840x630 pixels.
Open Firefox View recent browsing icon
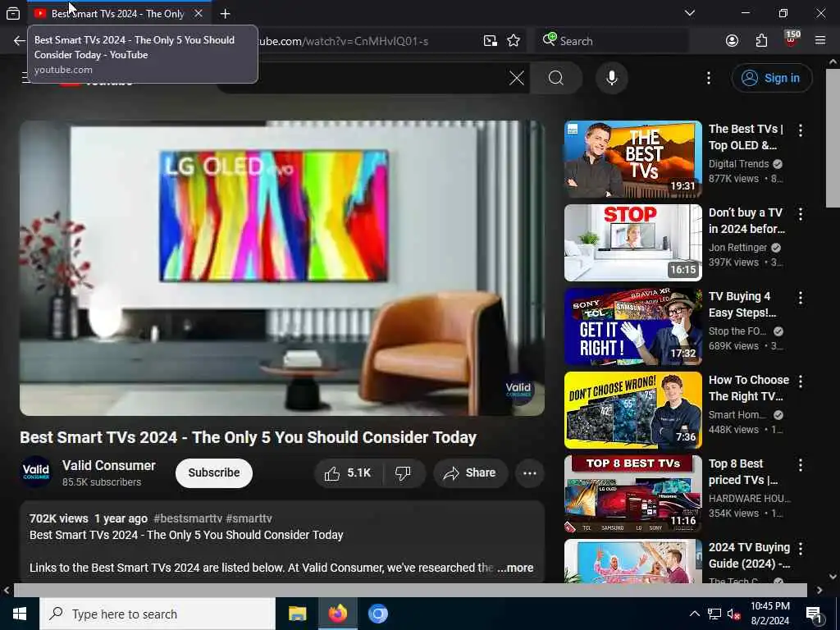(13, 13)
